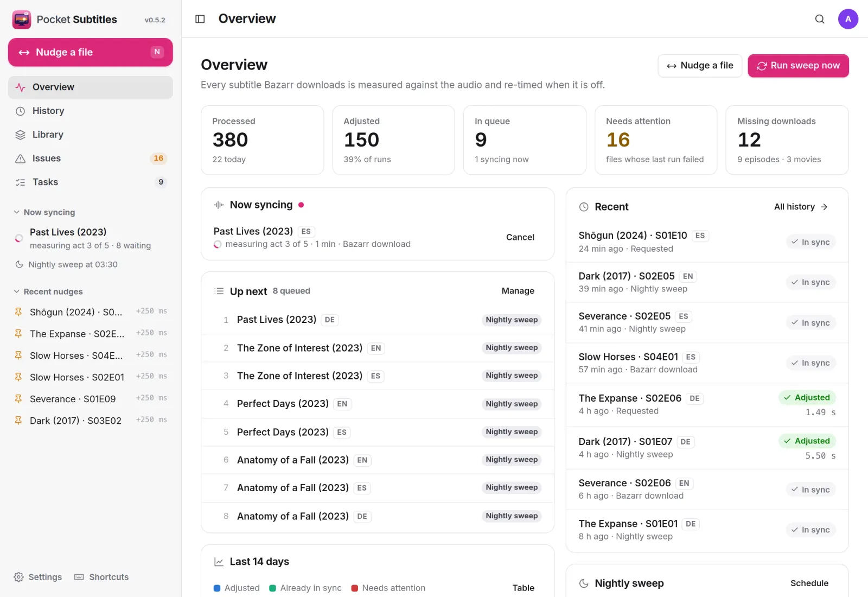Click the pin icon beside Severance · S01E09
Viewport: 868px width, 597px height.
pyautogui.click(x=18, y=399)
